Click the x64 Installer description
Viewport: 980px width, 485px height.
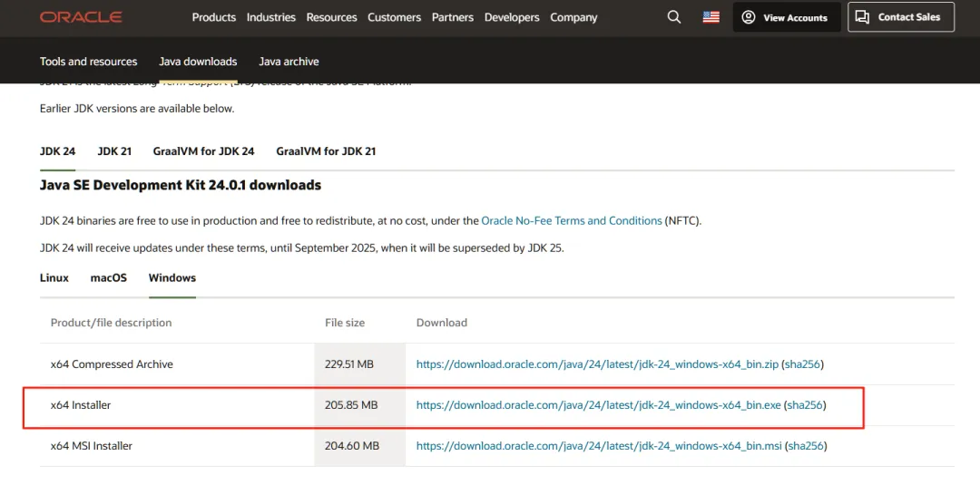click(x=81, y=405)
